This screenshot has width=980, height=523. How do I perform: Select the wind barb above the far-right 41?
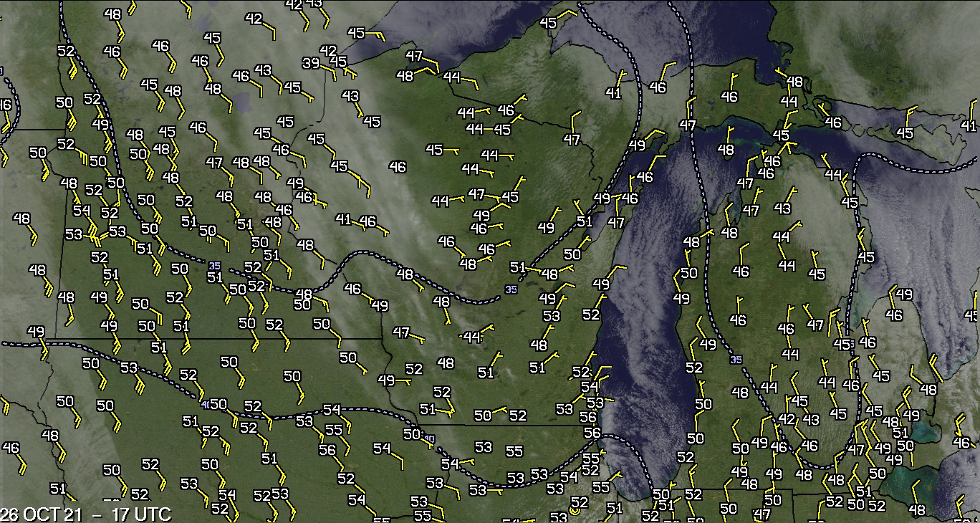972,110
